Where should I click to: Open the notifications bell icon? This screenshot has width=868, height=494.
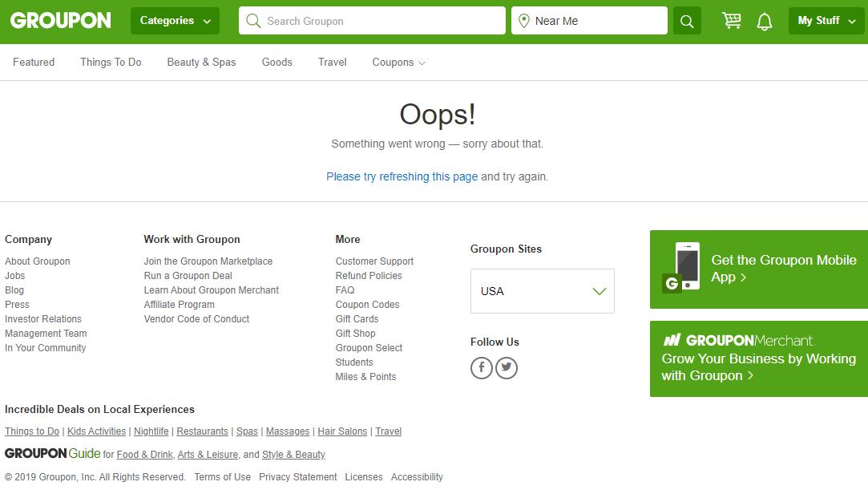tap(765, 22)
